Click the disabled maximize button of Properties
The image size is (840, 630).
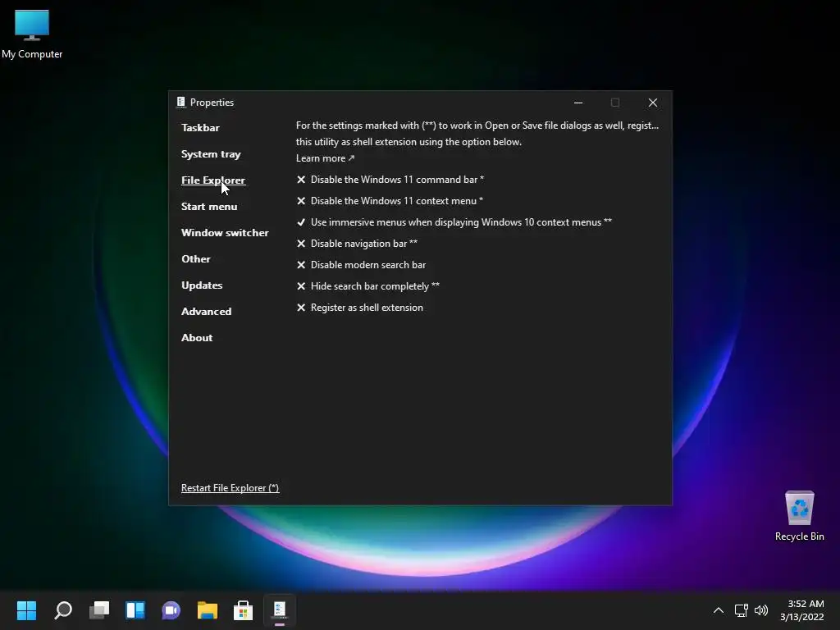[615, 103]
